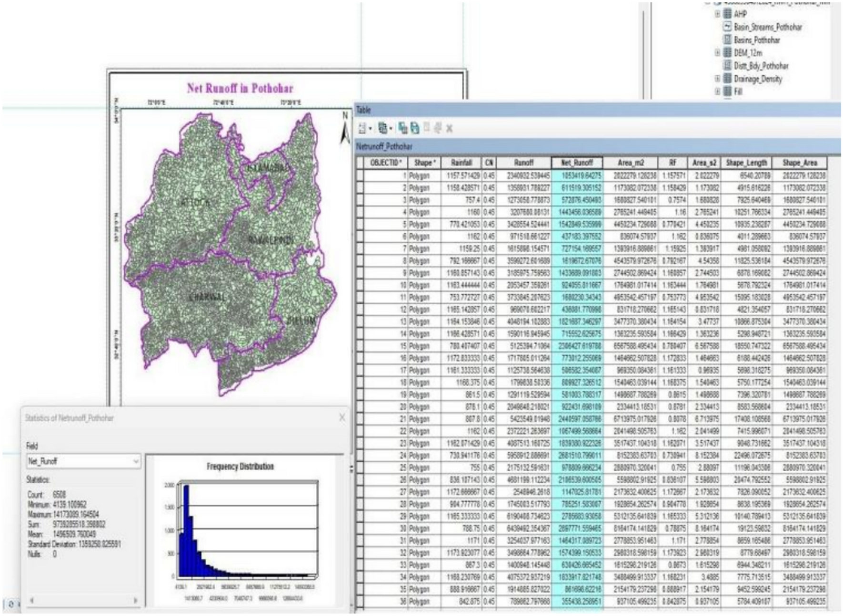
Task: Open the Table Options menu icon
Action: click(x=363, y=128)
